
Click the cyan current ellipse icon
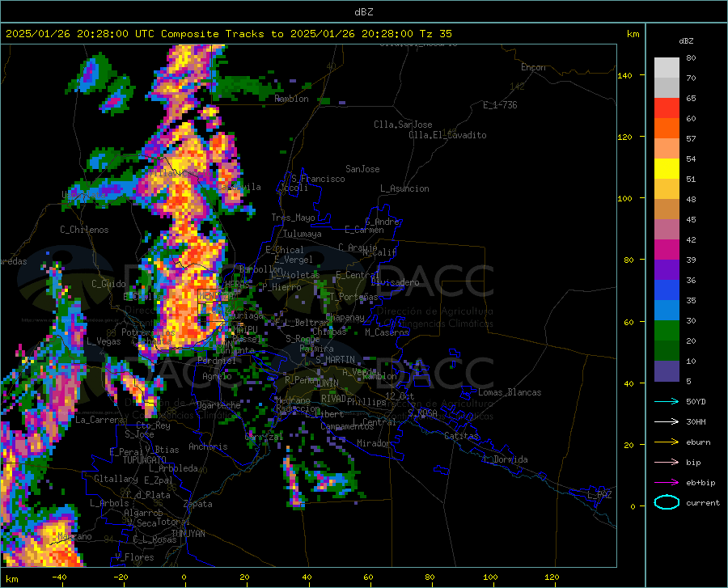667,502
